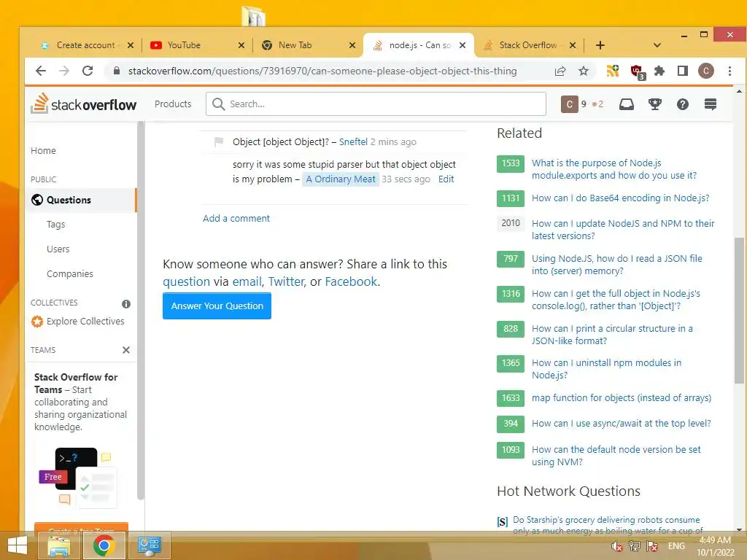Close the YouTube tab
Image resolution: width=747 pixels, height=560 pixels.
tap(241, 45)
